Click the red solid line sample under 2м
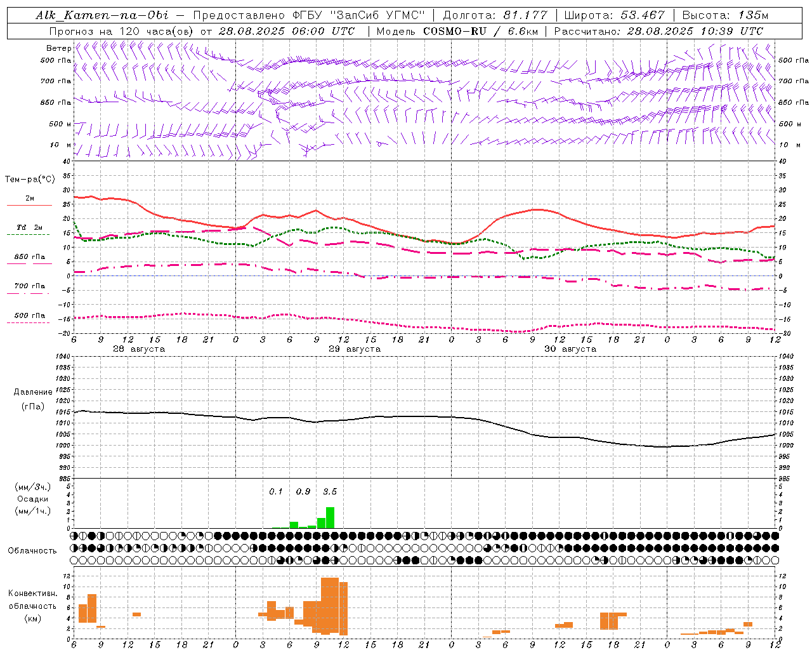The image size is (812, 650). click(29, 206)
